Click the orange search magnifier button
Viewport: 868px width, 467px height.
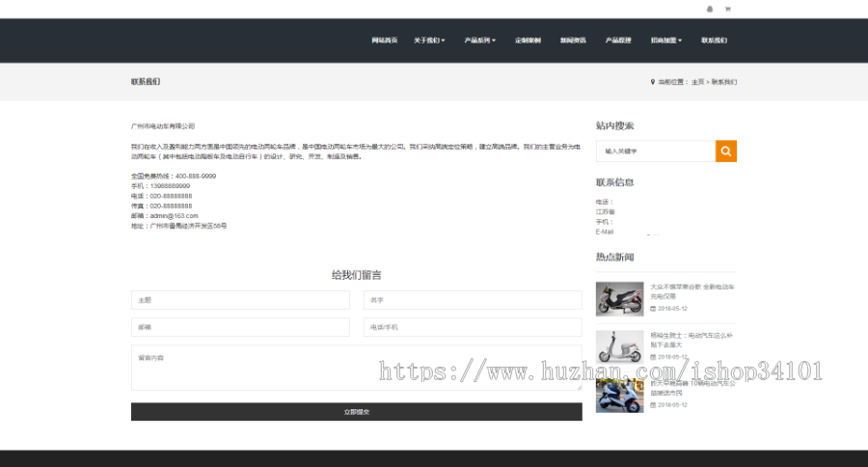click(725, 151)
